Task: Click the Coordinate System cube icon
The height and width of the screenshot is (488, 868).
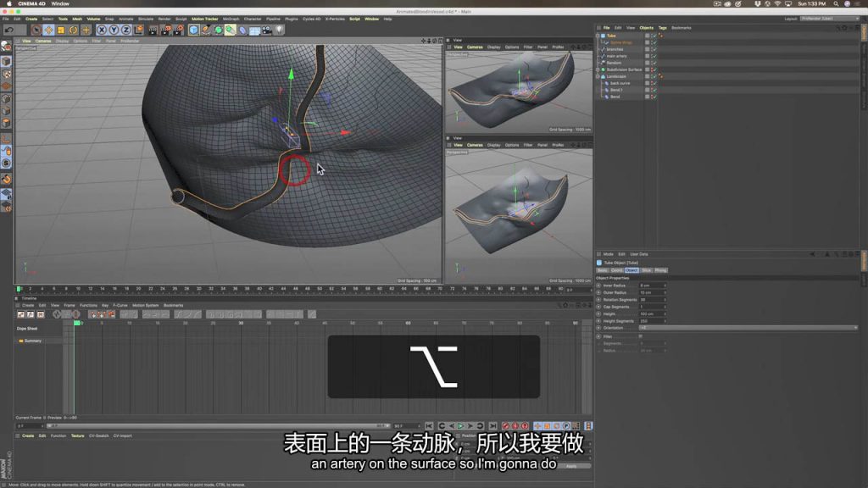Action: 138,30
